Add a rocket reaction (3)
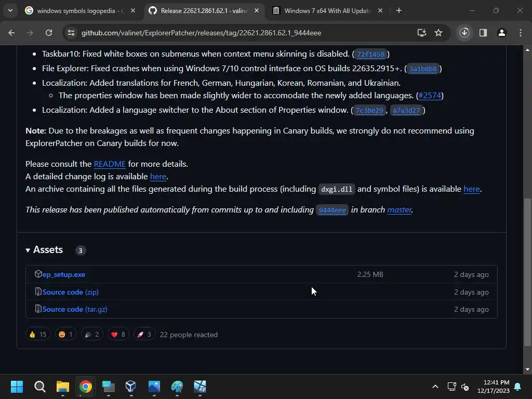Screen dimensions: 532x399 click(x=144, y=335)
